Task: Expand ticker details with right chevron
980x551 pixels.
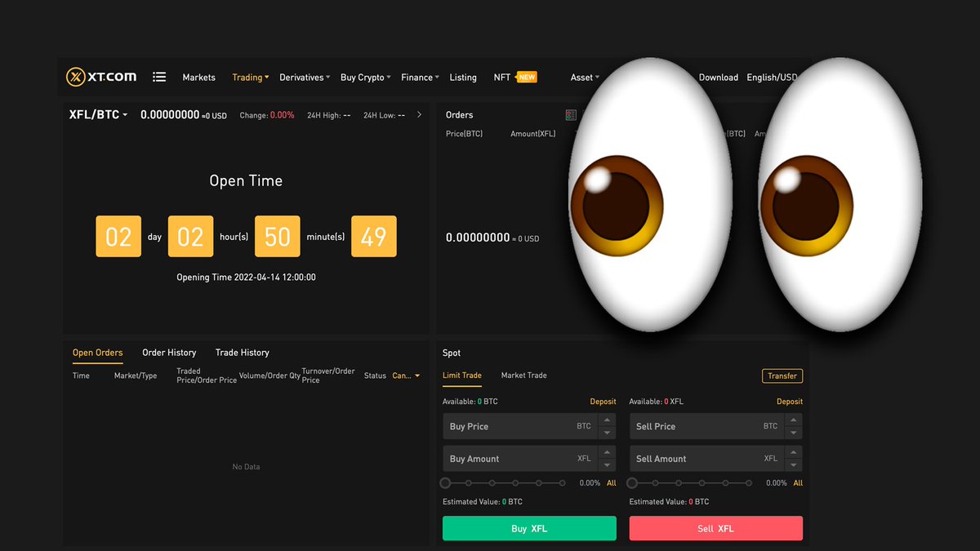Action: click(x=420, y=114)
